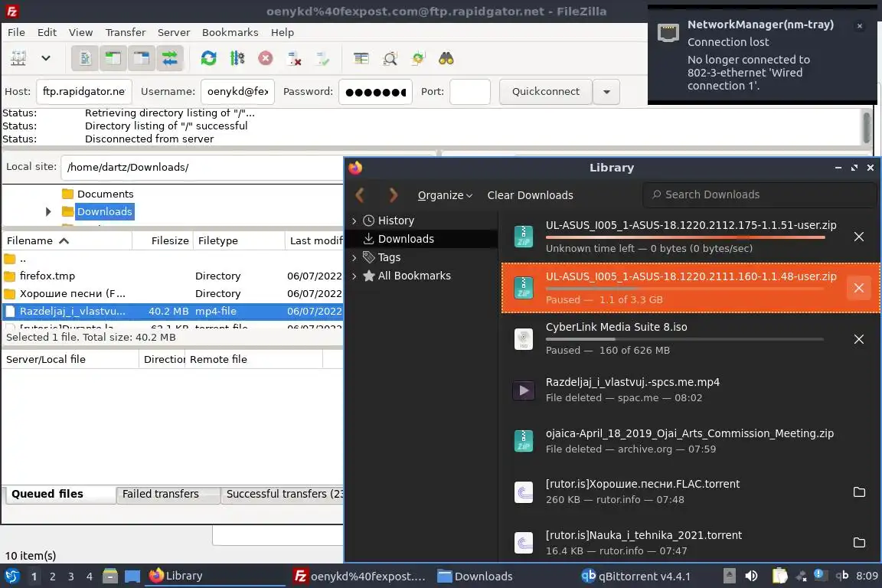This screenshot has height=588, width=882.
Task: Open the FileZilla Site Manager icon
Action: point(18,58)
